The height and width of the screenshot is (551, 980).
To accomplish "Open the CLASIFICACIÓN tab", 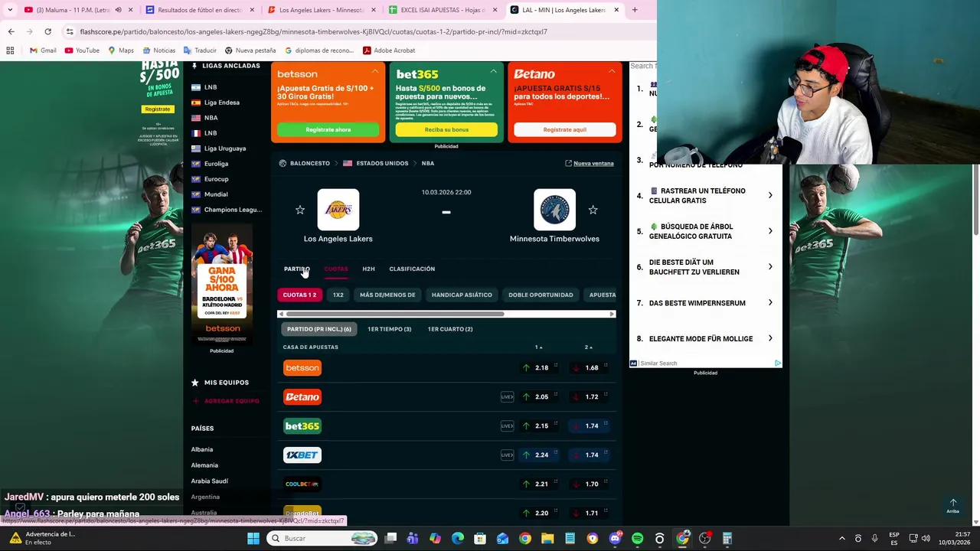I will 412,269.
